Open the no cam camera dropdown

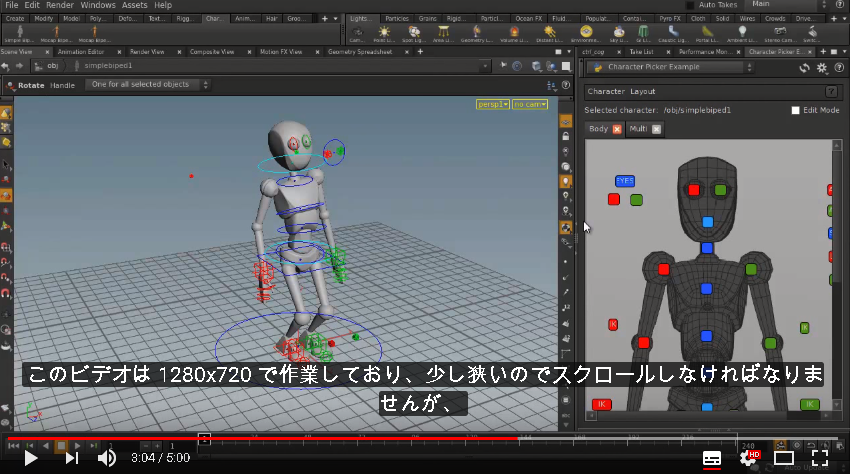530,104
